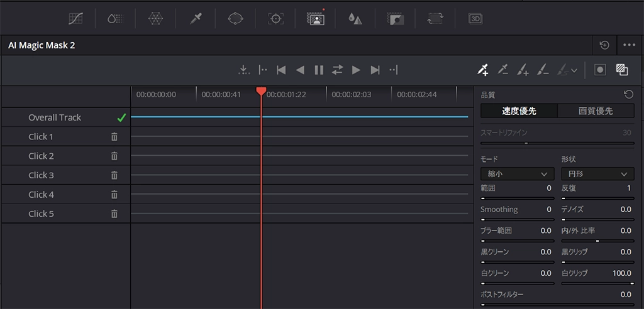
Task: Open the 3D stereoscopic palette
Action: click(x=475, y=19)
